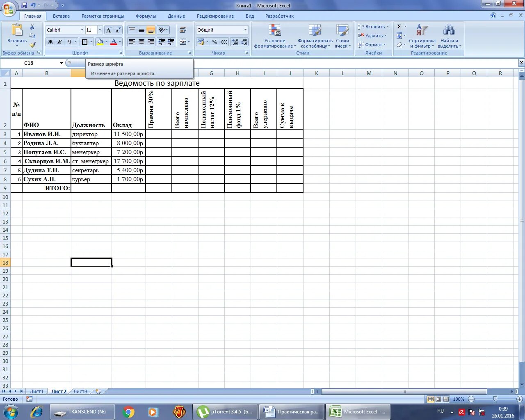Screen dimensions: 525x420
Task: Save the workbook from quick access toolbar
Action: tap(24, 5)
